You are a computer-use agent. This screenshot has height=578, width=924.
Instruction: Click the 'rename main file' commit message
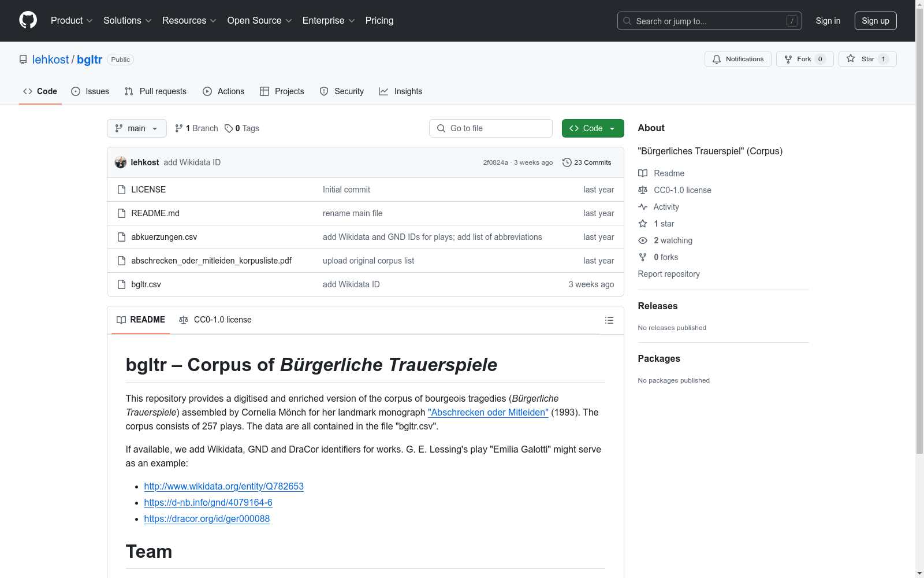coord(353,213)
